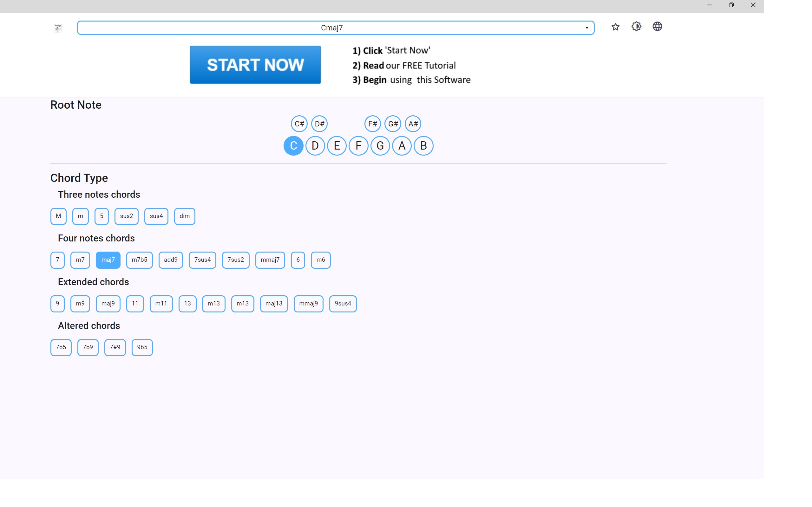Viewport: 812px width, 507px height.
Task: Select the maj7 chord type
Action: pyautogui.click(x=108, y=260)
